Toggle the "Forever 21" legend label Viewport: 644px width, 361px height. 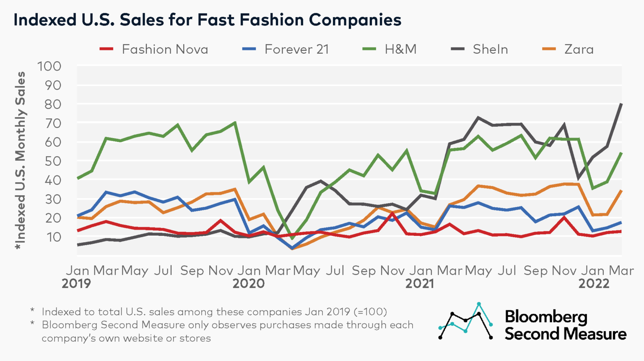coord(296,50)
